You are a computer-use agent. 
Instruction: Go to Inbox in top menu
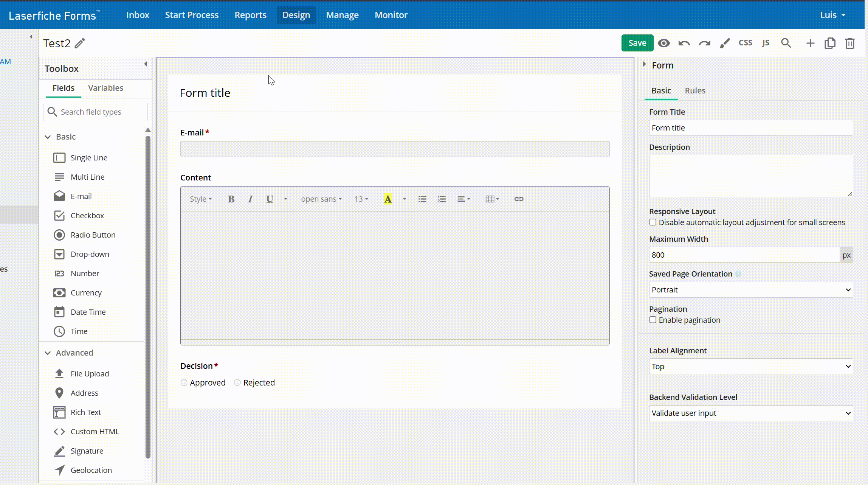(138, 15)
